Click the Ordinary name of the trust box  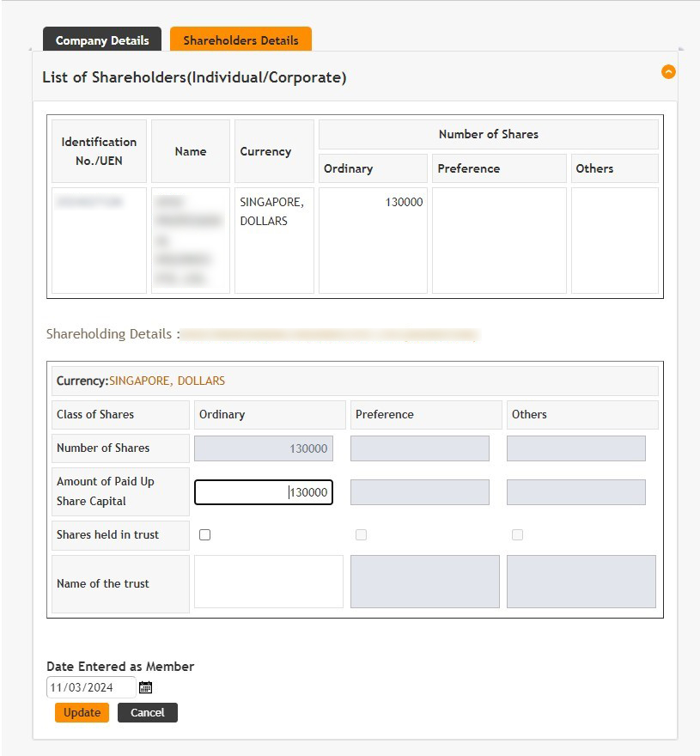pos(268,582)
